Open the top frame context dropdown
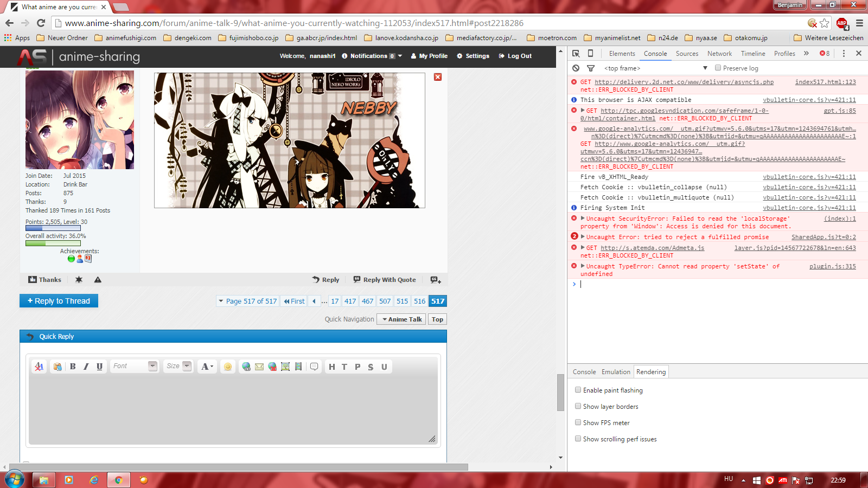This screenshot has width=868, height=488. tap(655, 68)
